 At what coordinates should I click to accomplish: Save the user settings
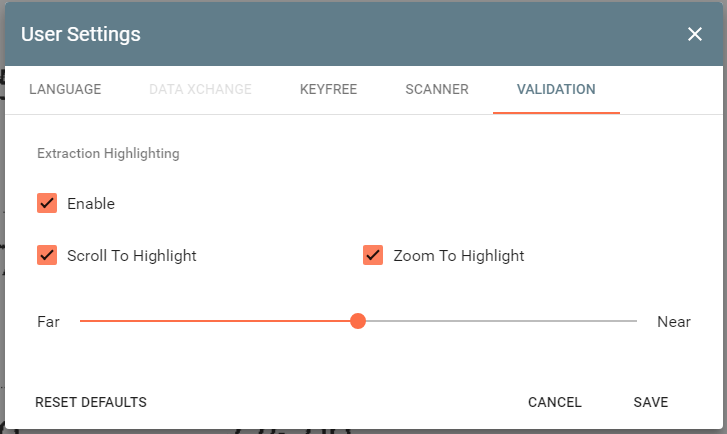pyautogui.click(x=651, y=402)
